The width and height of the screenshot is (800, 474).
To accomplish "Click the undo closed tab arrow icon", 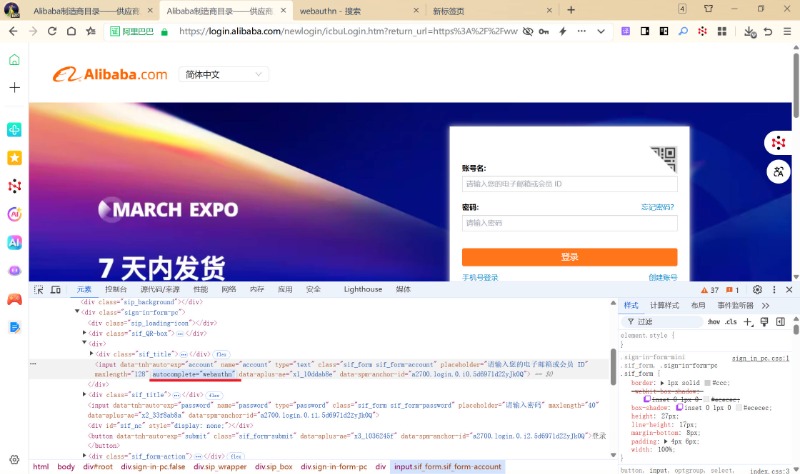I will coord(768,31).
